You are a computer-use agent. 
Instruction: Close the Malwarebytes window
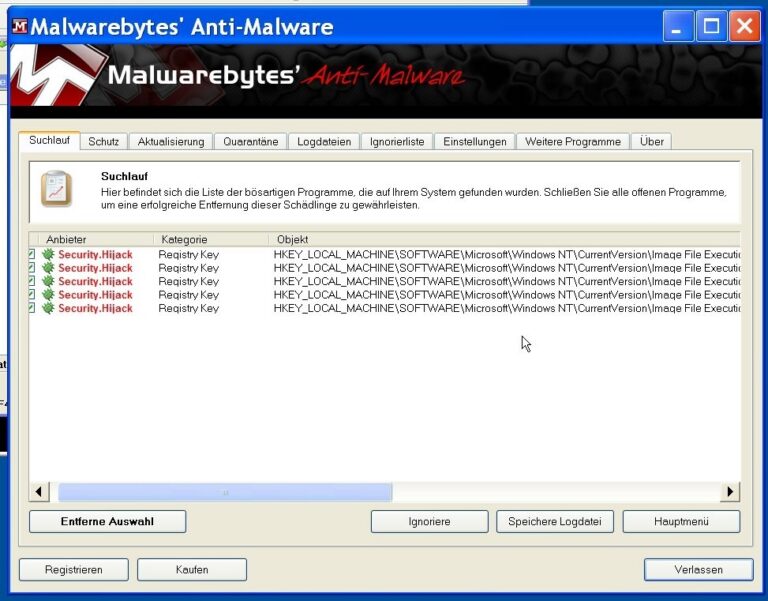click(744, 26)
